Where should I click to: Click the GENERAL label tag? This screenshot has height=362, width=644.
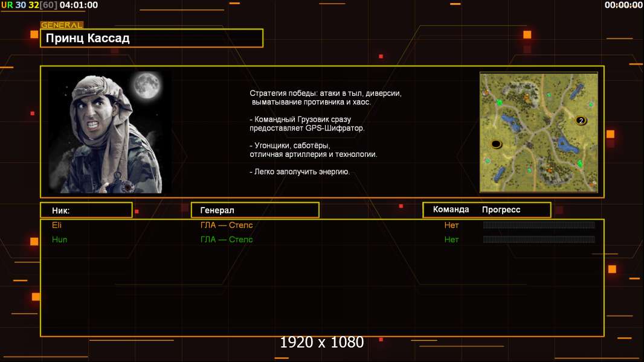(x=62, y=25)
